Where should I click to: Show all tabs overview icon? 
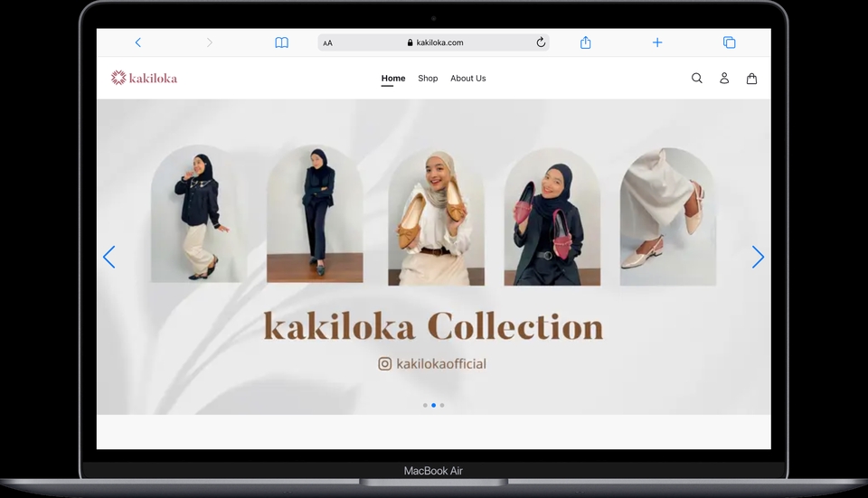click(x=729, y=42)
